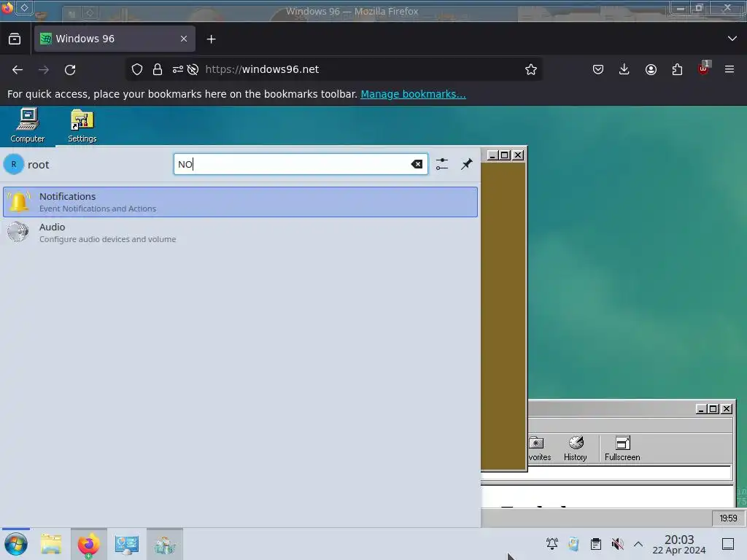Show site security lock information

[158, 69]
